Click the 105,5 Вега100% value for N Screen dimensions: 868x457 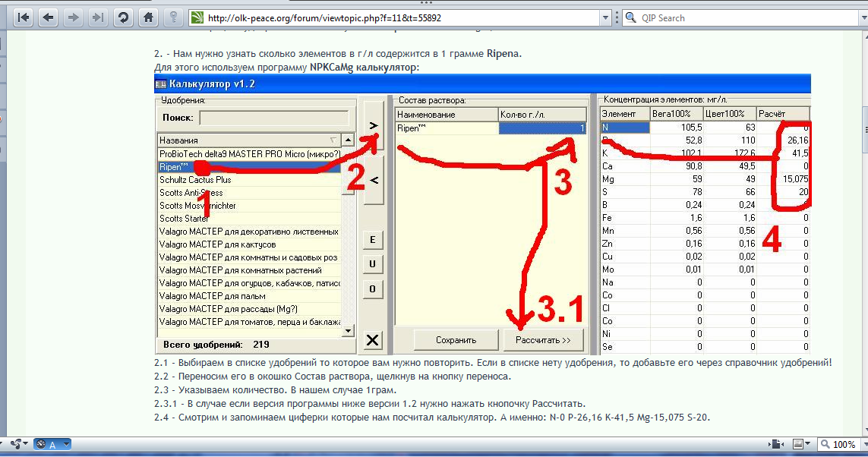(x=691, y=128)
